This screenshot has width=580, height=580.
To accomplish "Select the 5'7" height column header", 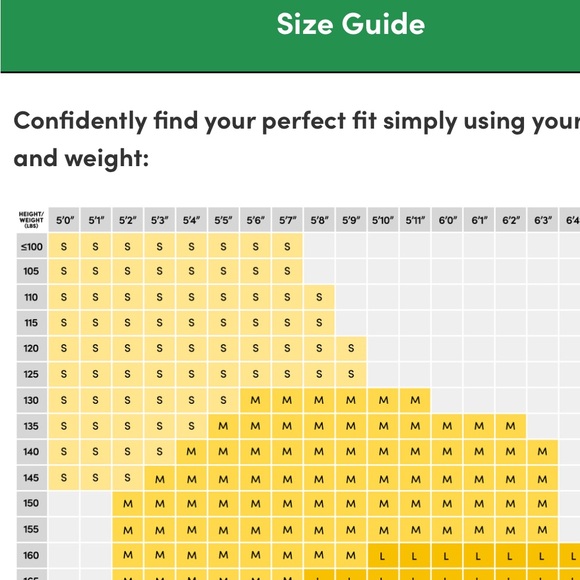I will [287, 220].
